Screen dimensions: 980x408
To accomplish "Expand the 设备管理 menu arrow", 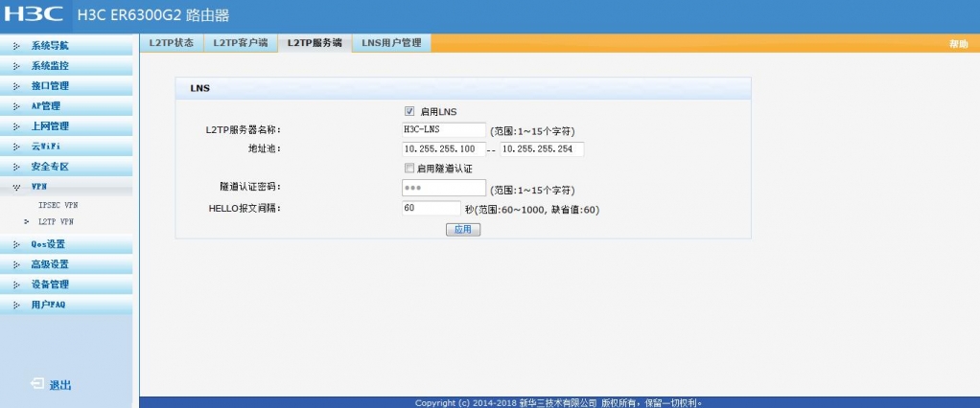I will [16, 284].
